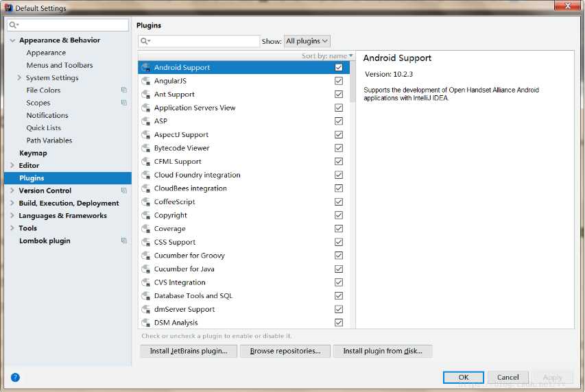Expand the Languages & Frameworks arrow
Viewport: 585px width, 392px height.
pos(12,216)
